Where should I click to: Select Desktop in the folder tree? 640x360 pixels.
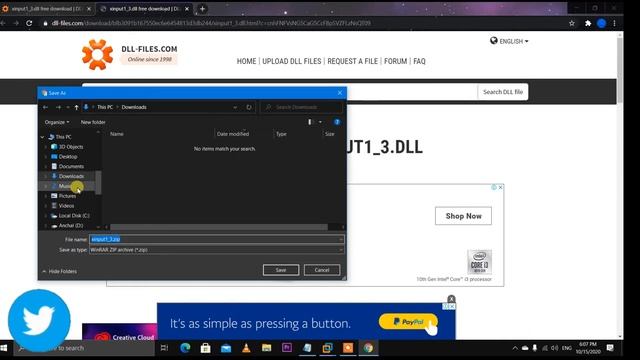point(68,156)
